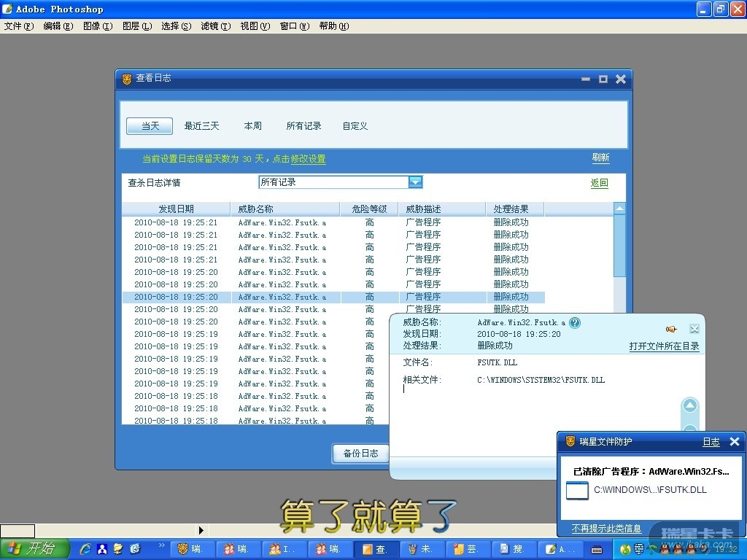
Task: Click the keyboard language bar icon
Action: [x=597, y=550]
